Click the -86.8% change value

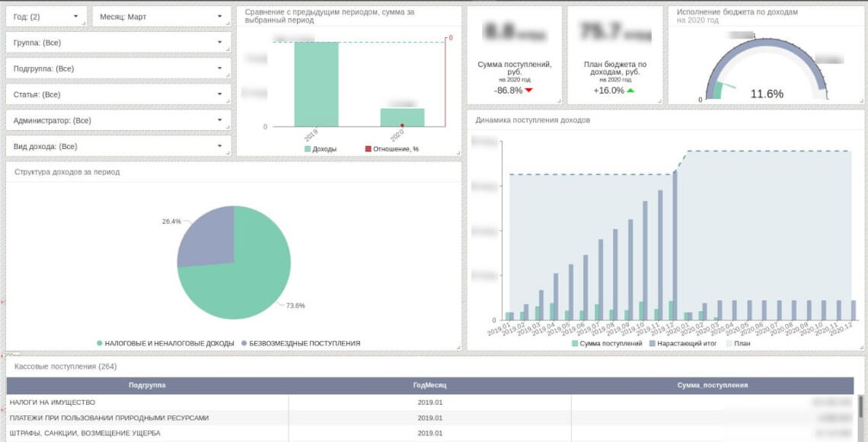coord(508,91)
